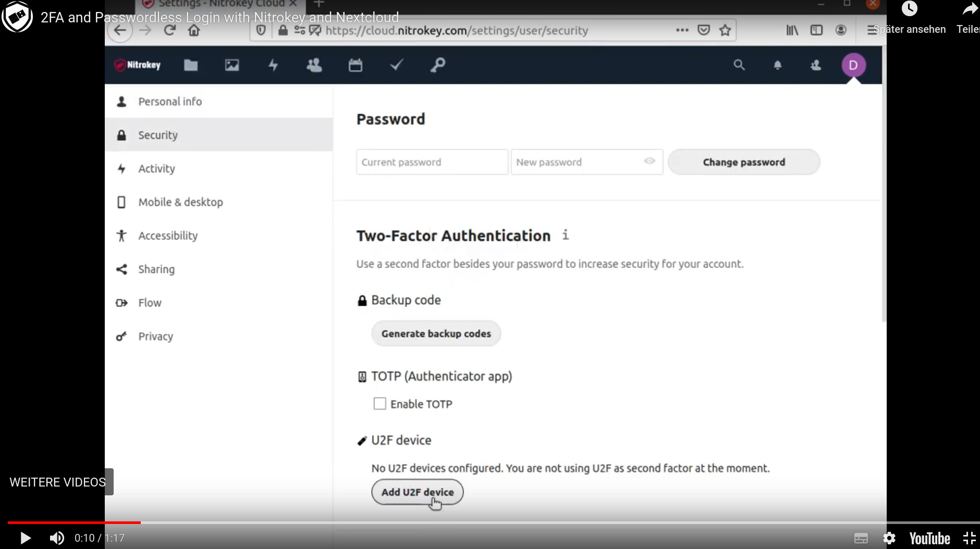
Task: Go to browser home page icon
Action: coord(194,30)
